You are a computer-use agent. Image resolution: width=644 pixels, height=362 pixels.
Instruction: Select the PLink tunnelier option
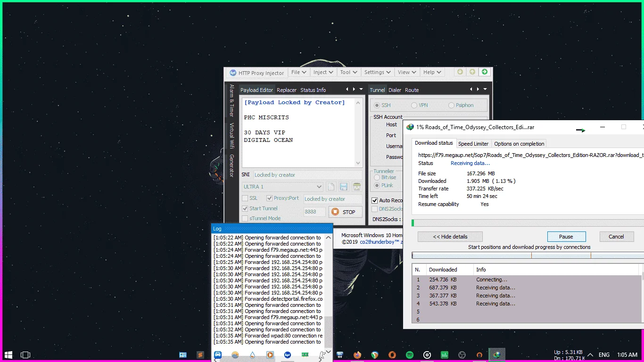tap(377, 185)
